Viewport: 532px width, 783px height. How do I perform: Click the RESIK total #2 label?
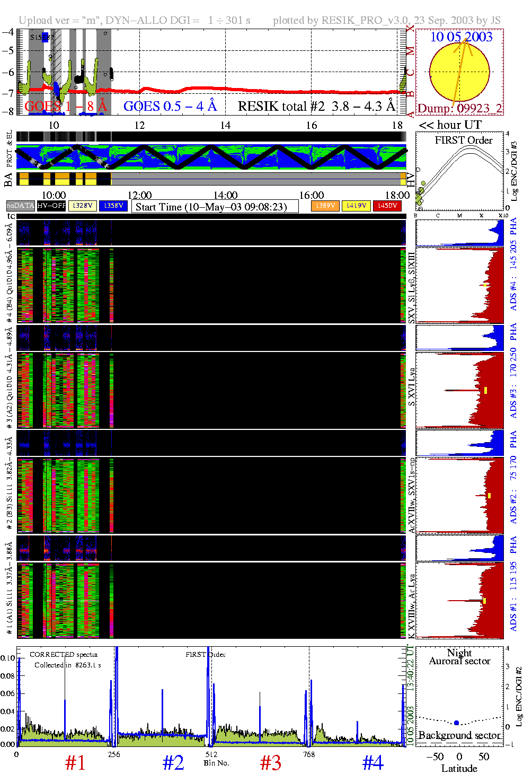(x=316, y=107)
